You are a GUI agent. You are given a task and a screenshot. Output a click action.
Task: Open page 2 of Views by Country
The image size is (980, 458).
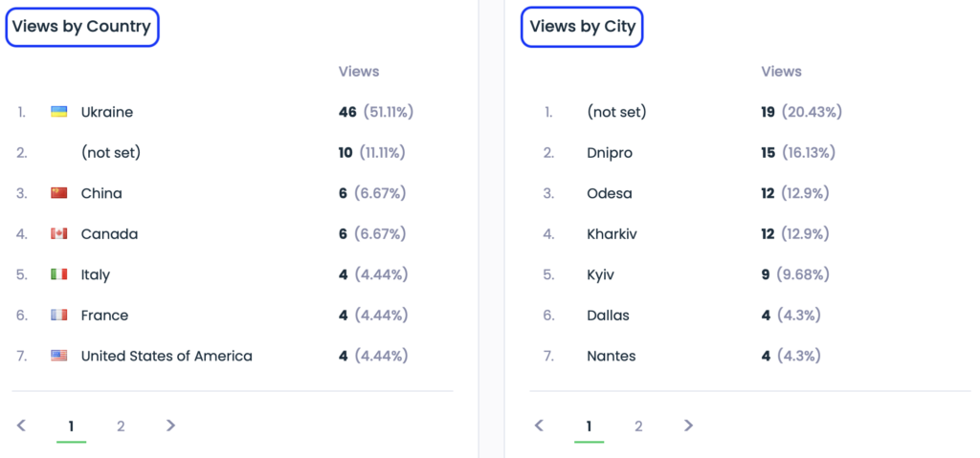click(121, 426)
